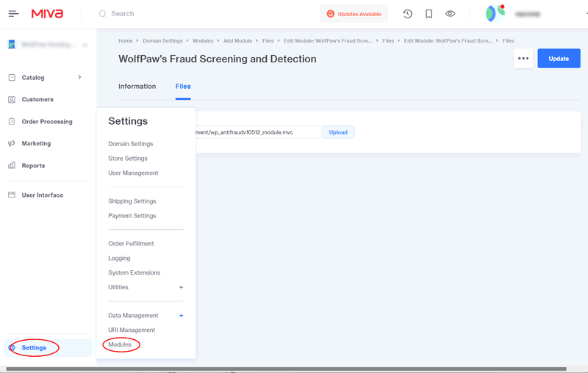Image resolution: width=588 pixels, height=373 pixels.
Task: Open URI Management
Action: click(132, 330)
